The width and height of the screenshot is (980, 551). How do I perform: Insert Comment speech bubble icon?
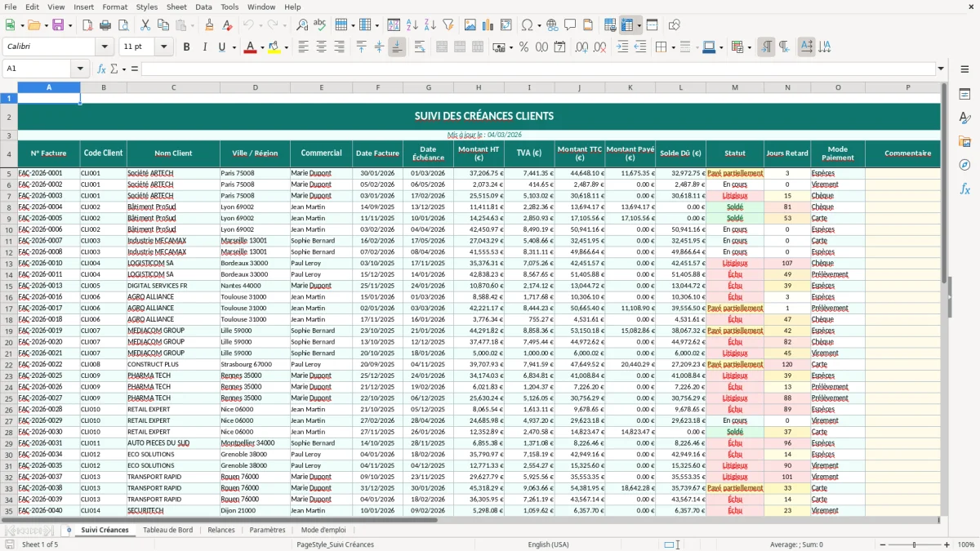570,25
